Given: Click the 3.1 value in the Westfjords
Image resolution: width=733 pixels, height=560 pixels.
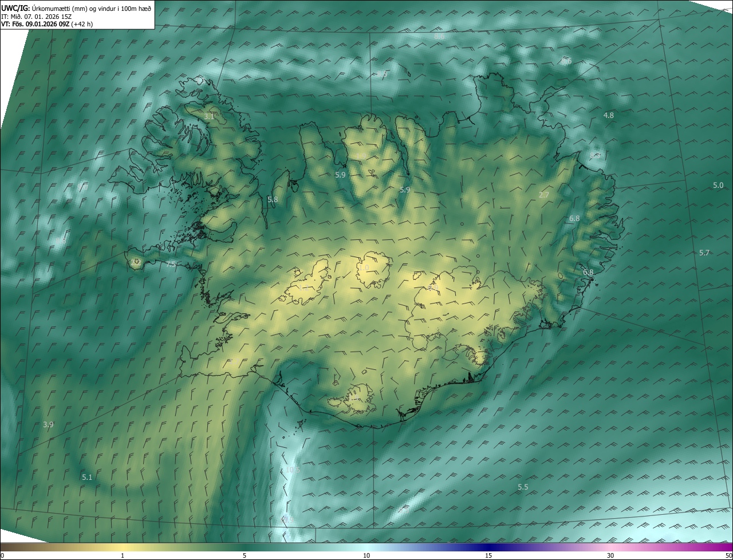Looking at the screenshot, I should [x=209, y=116].
